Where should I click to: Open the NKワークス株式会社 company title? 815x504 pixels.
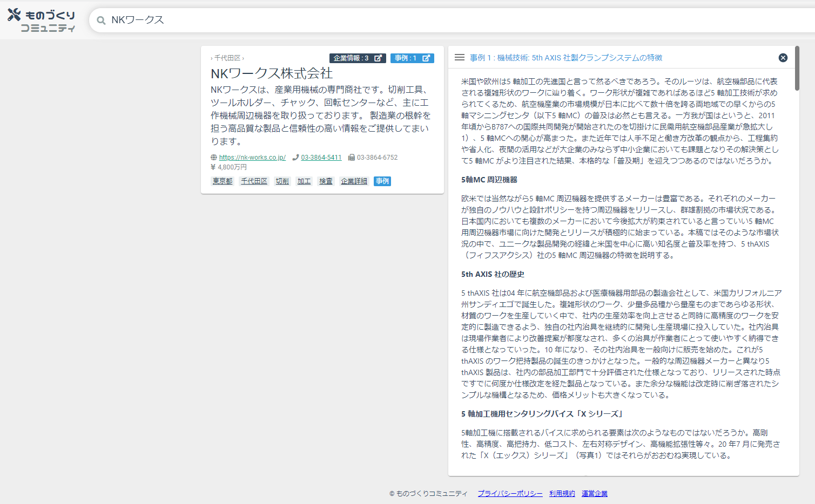(x=272, y=73)
